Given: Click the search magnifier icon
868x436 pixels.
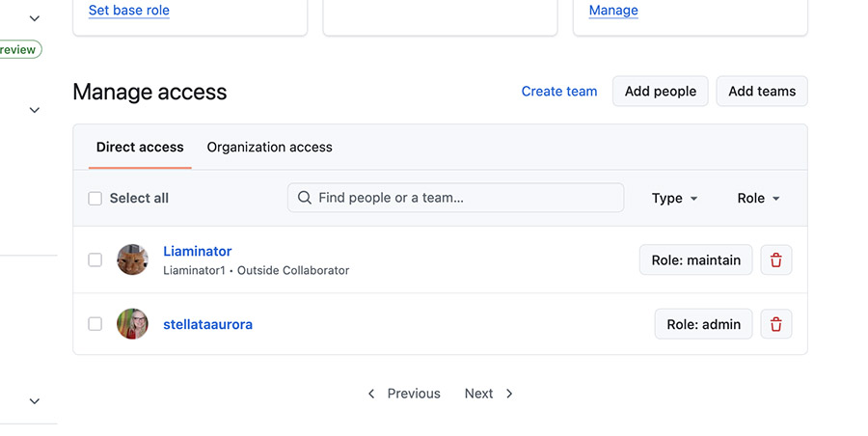Looking at the screenshot, I should click(x=305, y=198).
